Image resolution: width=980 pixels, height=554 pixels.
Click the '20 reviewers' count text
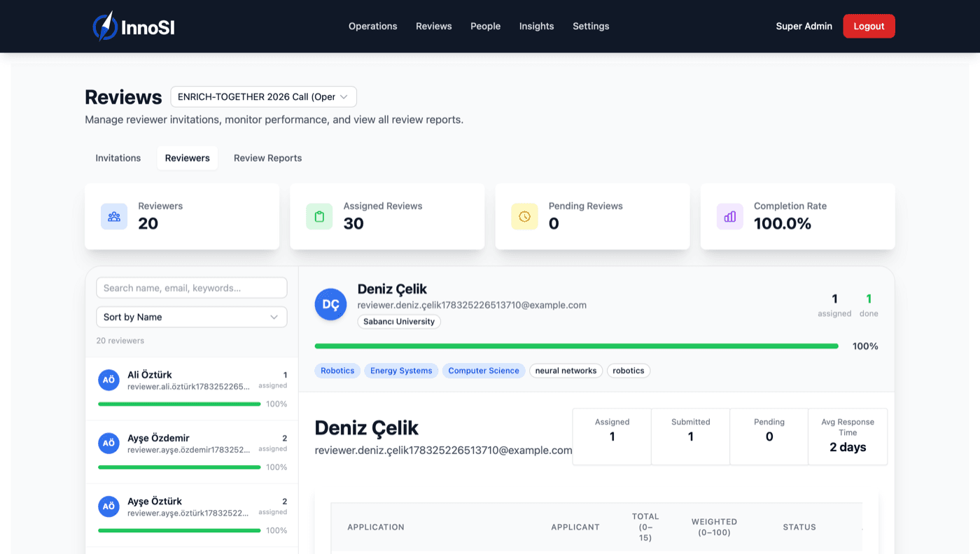click(120, 341)
